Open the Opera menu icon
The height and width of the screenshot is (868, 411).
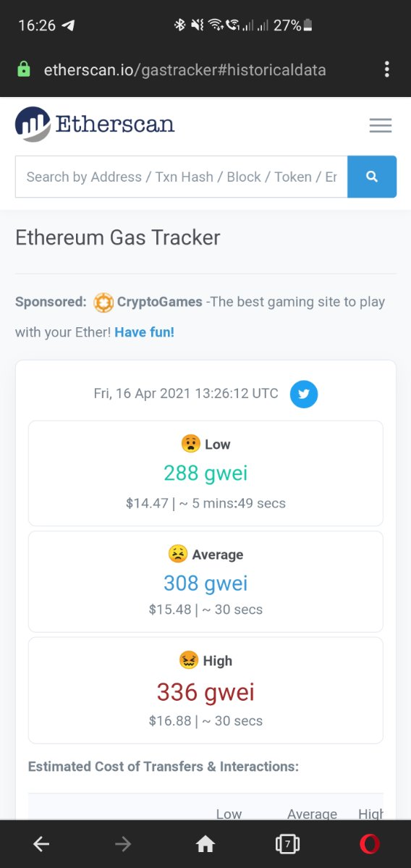click(x=370, y=843)
